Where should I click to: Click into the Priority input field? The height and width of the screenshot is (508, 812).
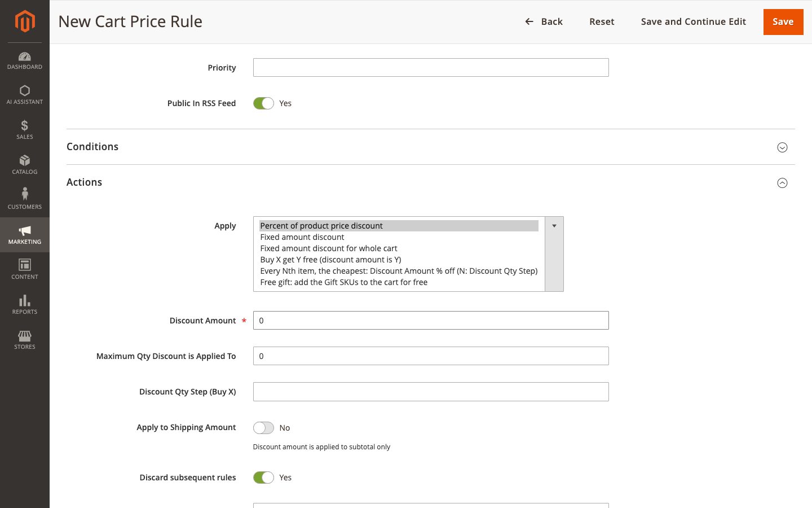(431, 68)
